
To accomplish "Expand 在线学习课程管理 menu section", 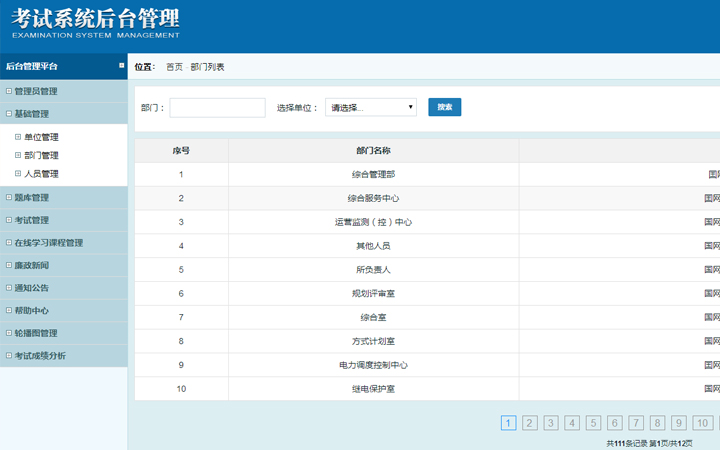I will point(48,243).
